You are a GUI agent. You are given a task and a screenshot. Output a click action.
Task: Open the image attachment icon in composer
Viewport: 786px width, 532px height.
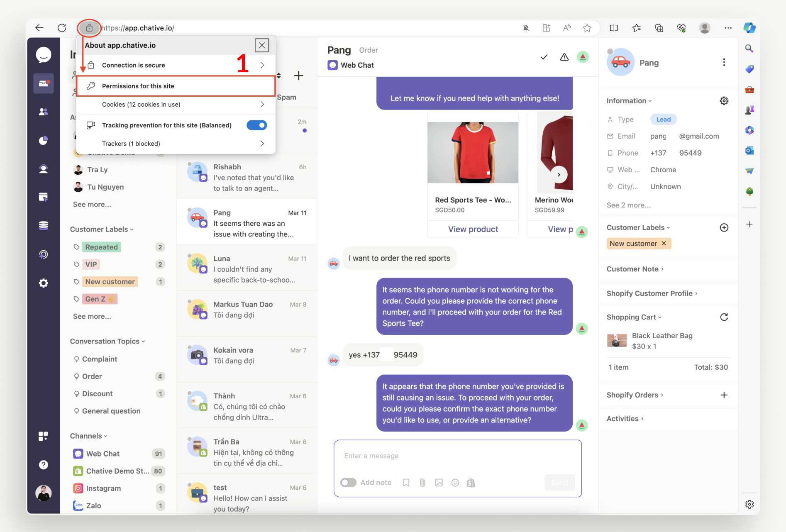[439, 482]
